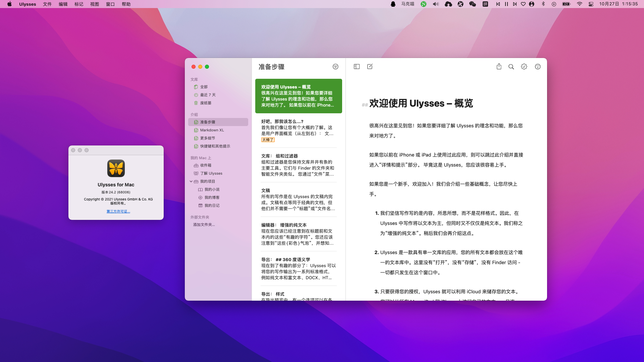Open the 视图 menu

[95, 4]
